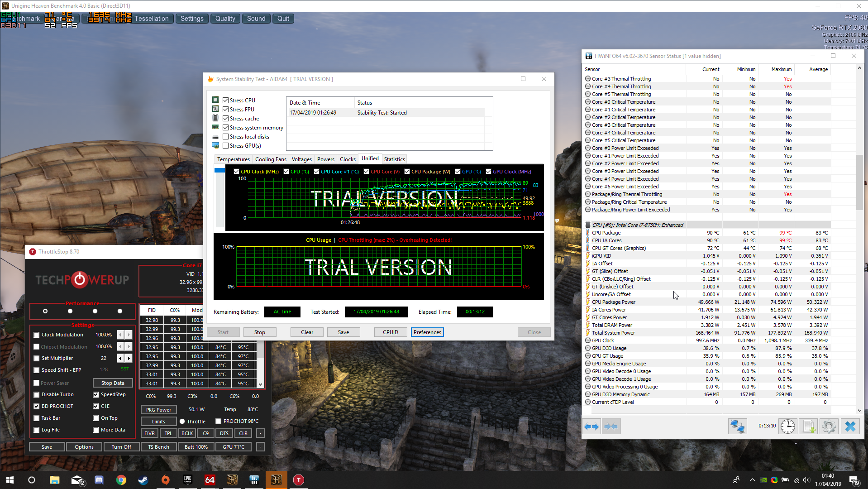Increase Set Multiplier with right arrow
The width and height of the screenshot is (868, 489).
coord(129,358)
